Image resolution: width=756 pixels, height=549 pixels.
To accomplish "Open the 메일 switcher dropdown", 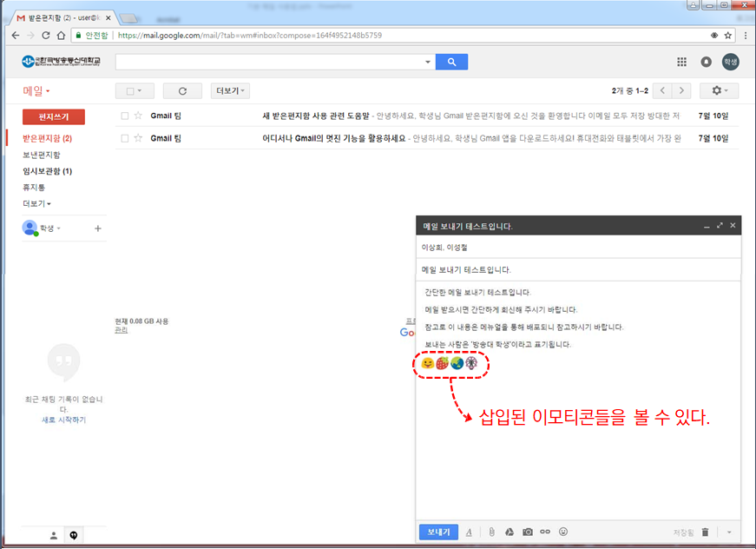I will pos(36,90).
